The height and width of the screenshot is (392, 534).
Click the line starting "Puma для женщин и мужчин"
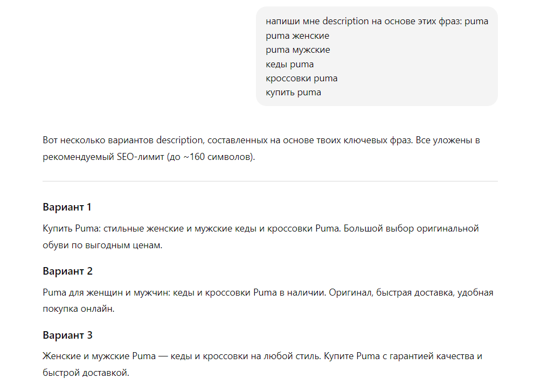click(x=267, y=293)
